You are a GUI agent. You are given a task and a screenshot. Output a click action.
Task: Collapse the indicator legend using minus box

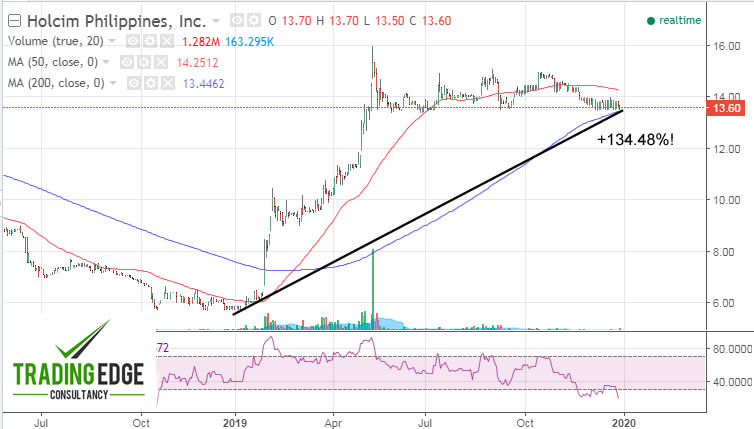14,21
